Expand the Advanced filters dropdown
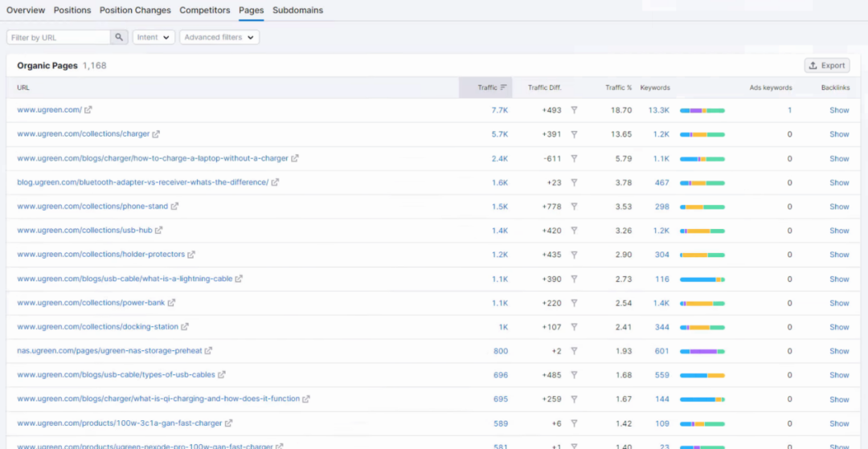Screen dimensions: 868x449 tap(219, 38)
